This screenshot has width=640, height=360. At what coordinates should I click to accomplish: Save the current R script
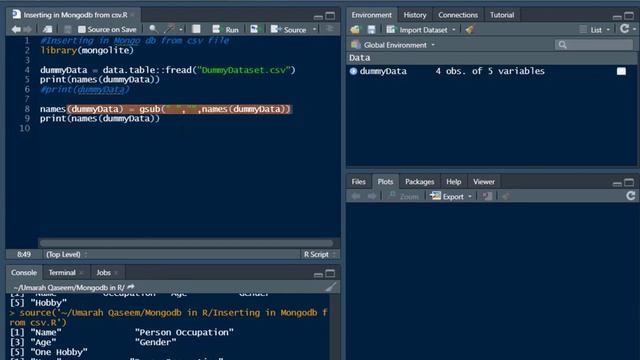[x=67, y=29]
